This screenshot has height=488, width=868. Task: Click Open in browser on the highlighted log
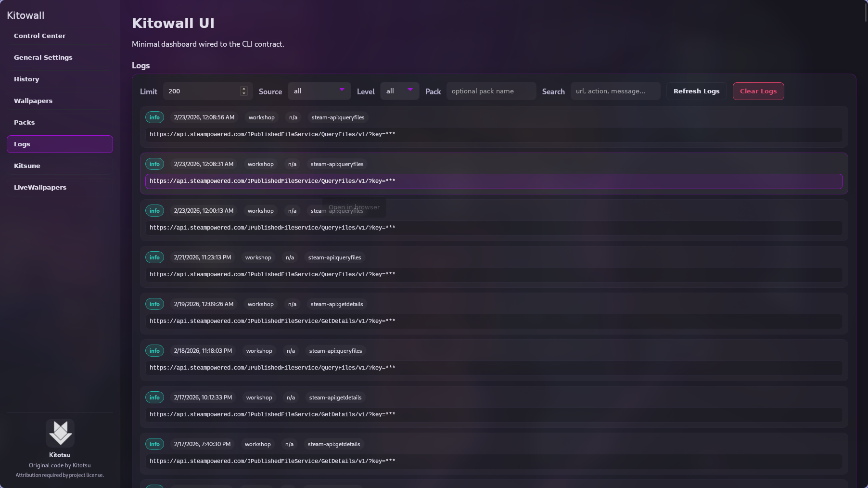(x=354, y=207)
